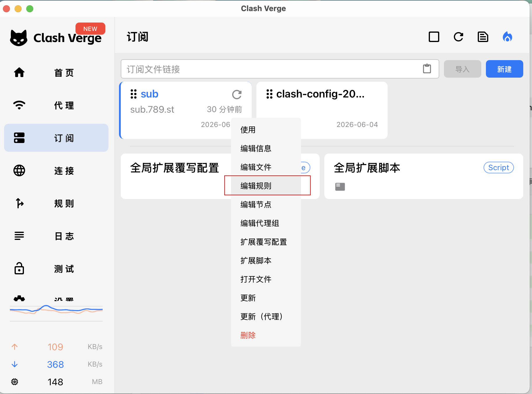Open the home page icon in sidebar
The image size is (532, 394).
tap(19, 72)
